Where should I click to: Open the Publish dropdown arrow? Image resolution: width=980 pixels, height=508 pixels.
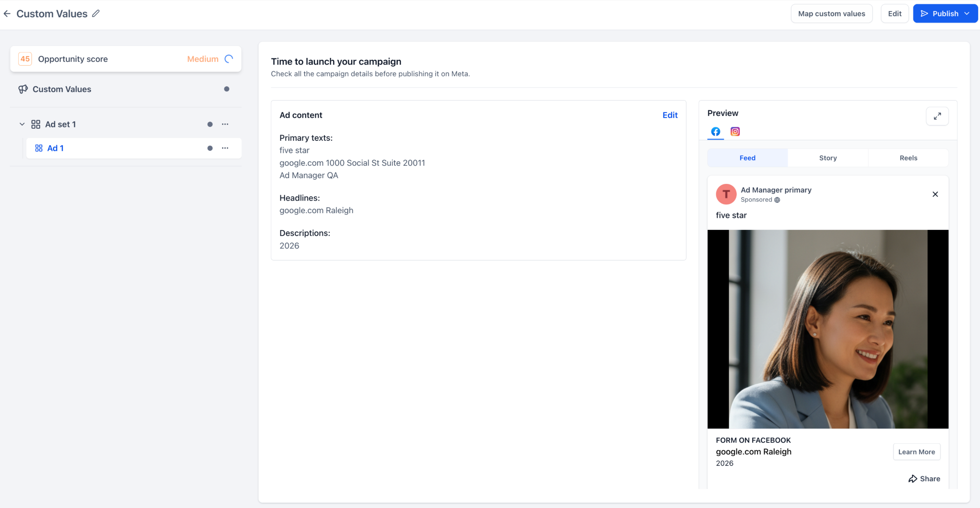tap(967, 13)
